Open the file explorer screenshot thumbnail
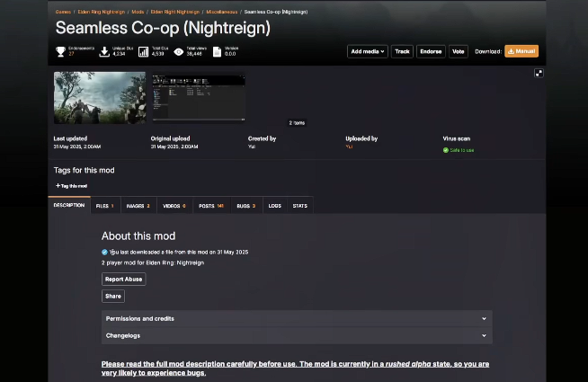588x382 pixels. tap(199, 97)
